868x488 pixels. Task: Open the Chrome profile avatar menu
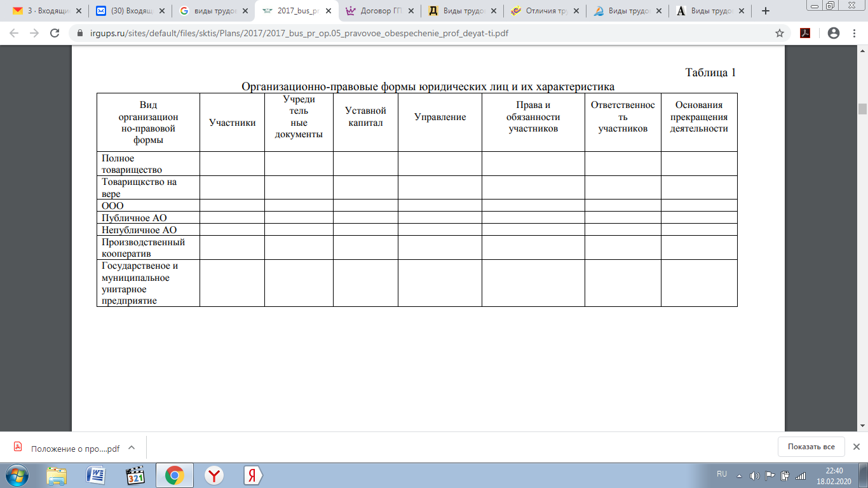tap(834, 33)
